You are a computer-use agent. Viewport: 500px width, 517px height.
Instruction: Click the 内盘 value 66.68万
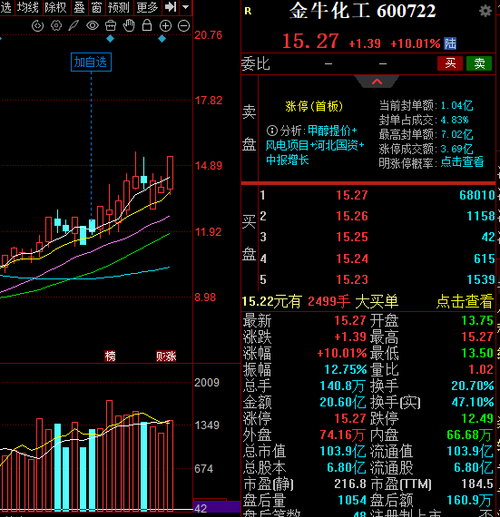click(x=469, y=435)
